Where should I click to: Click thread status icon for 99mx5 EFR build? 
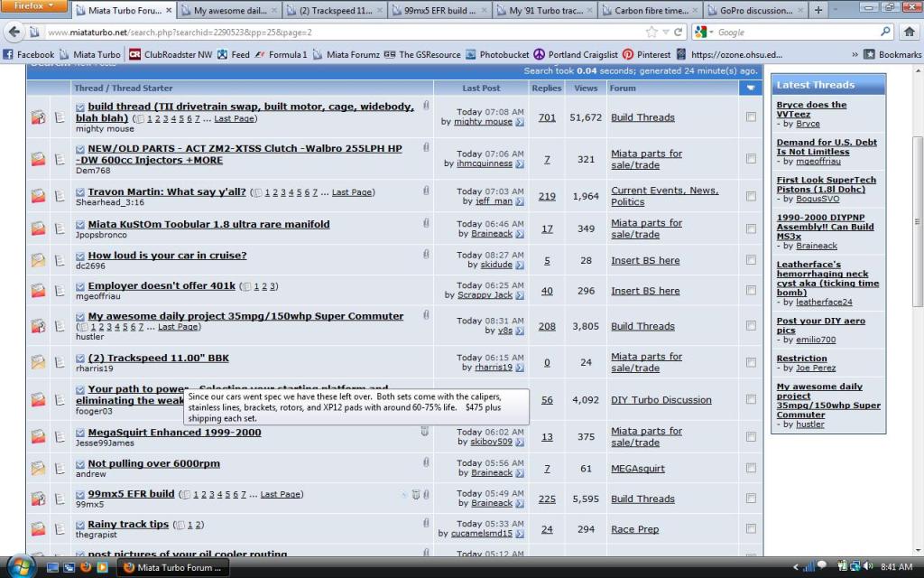38,499
